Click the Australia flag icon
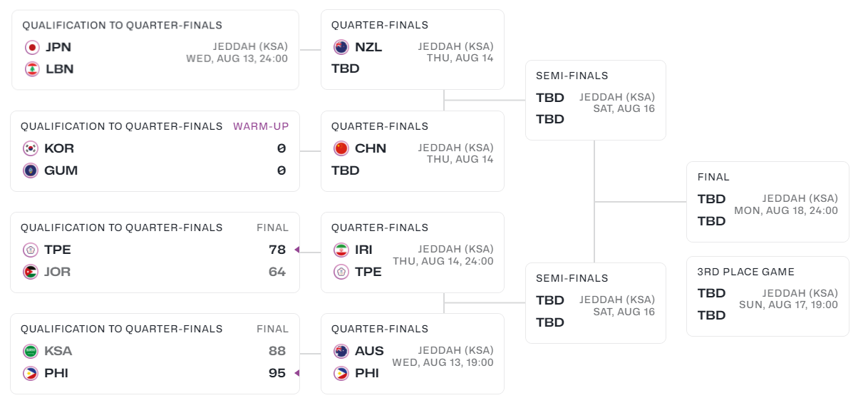Viewport: 868px width, 398px height. 341,351
